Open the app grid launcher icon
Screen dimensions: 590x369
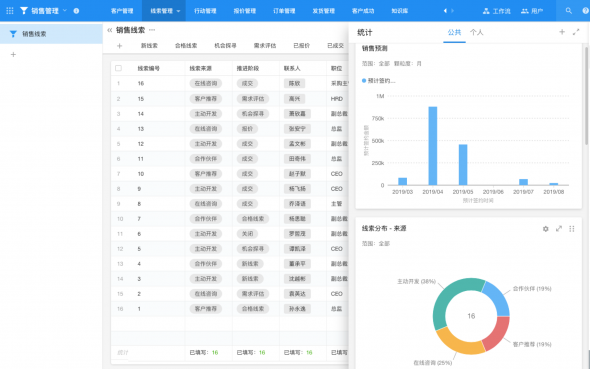click(10, 11)
